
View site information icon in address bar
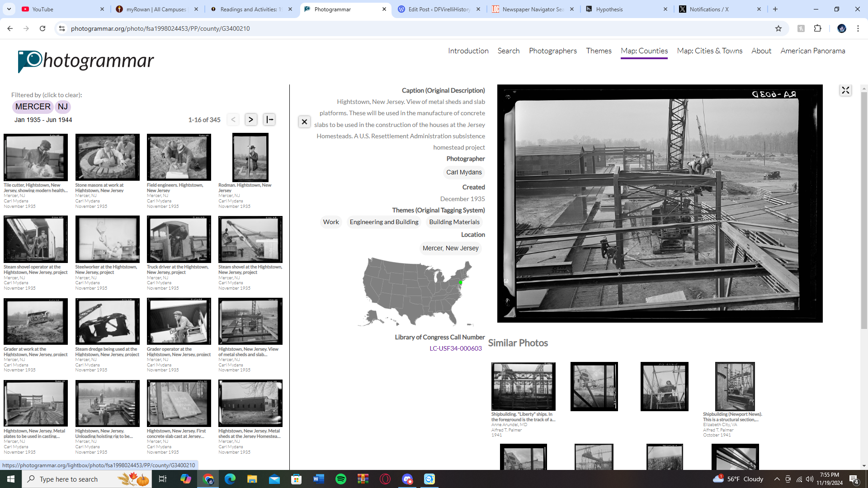[x=62, y=28]
